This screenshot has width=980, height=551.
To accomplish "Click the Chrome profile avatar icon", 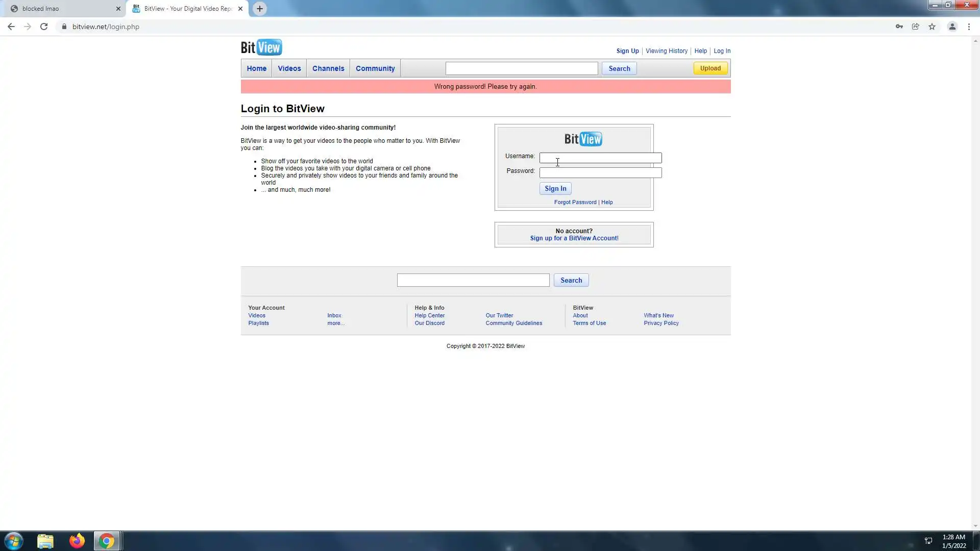I will pyautogui.click(x=952, y=27).
